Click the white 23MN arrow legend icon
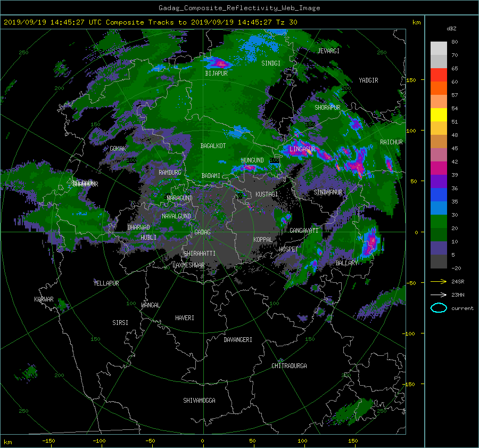The height and width of the screenshot is (448, 479). 439,295
